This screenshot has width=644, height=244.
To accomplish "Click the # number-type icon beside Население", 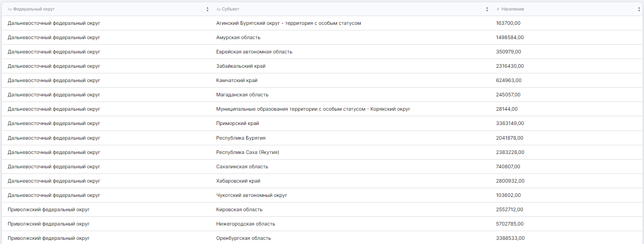I will tap(498, 9).
